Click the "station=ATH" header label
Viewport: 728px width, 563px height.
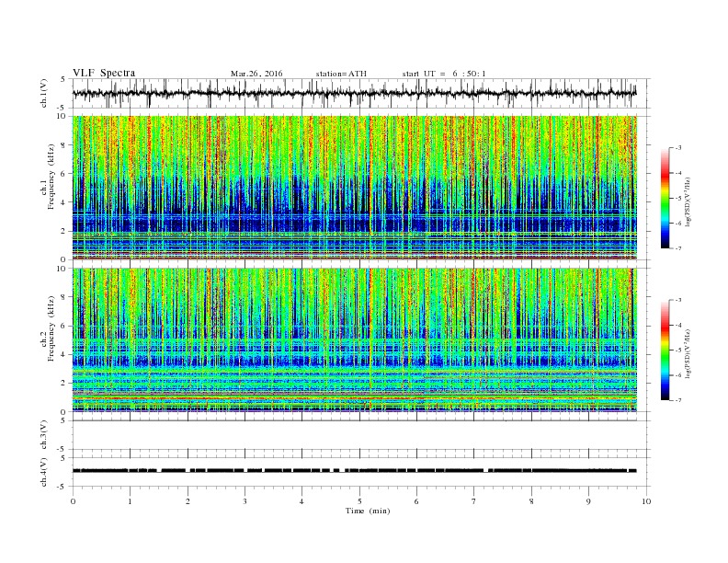[341, 74]
